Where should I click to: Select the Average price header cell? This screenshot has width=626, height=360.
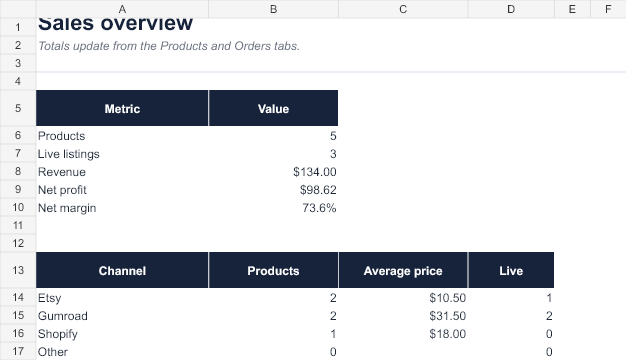pyautogui.click(x=403, y=270)
